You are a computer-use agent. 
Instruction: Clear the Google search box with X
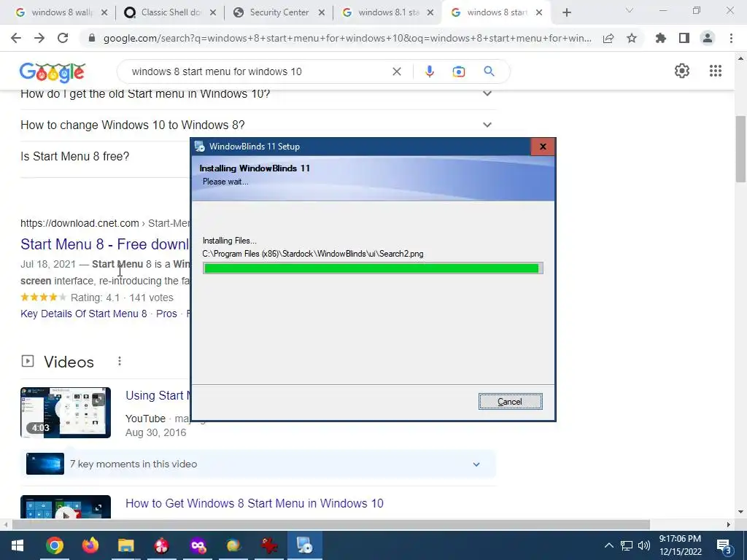pos(396,71)
